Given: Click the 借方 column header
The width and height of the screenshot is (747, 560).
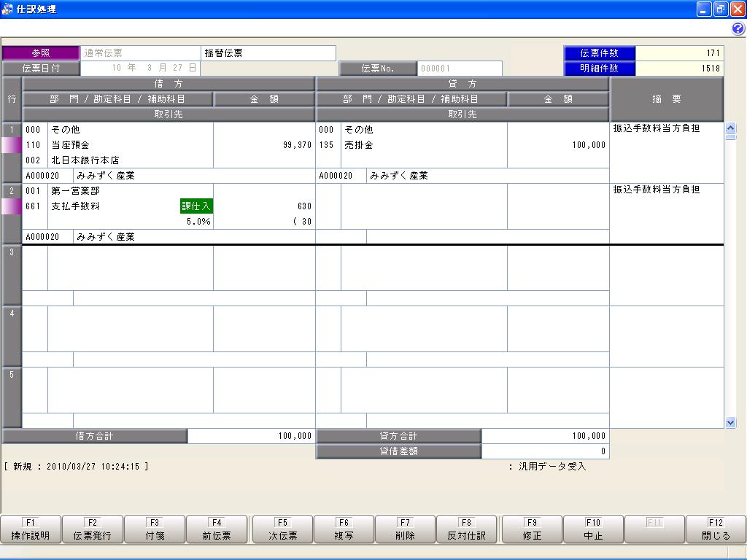Looking at the screenshot, I should pyautogui.click(x=169, y=84).
